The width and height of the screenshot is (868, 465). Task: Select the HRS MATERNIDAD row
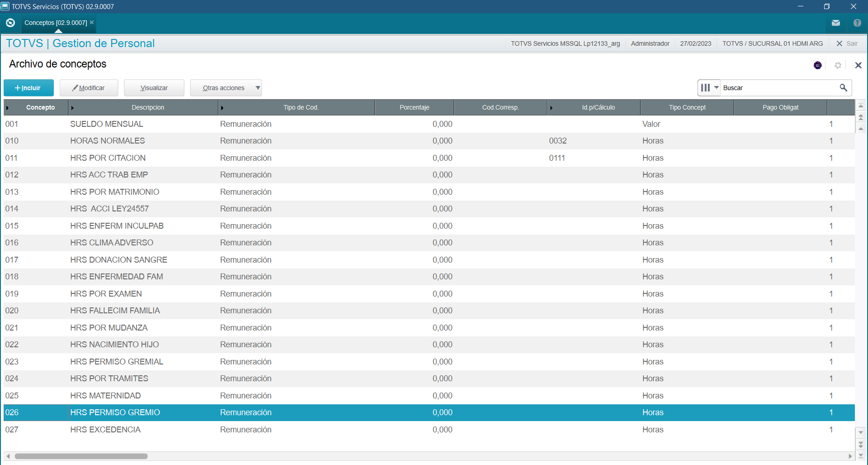coord(429,396)
